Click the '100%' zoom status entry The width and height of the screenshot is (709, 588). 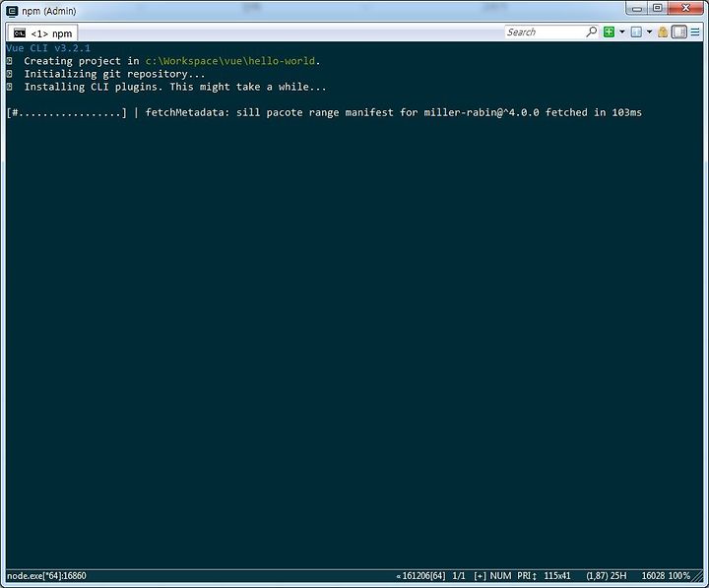pyautogui.click(x=679, y=576)
